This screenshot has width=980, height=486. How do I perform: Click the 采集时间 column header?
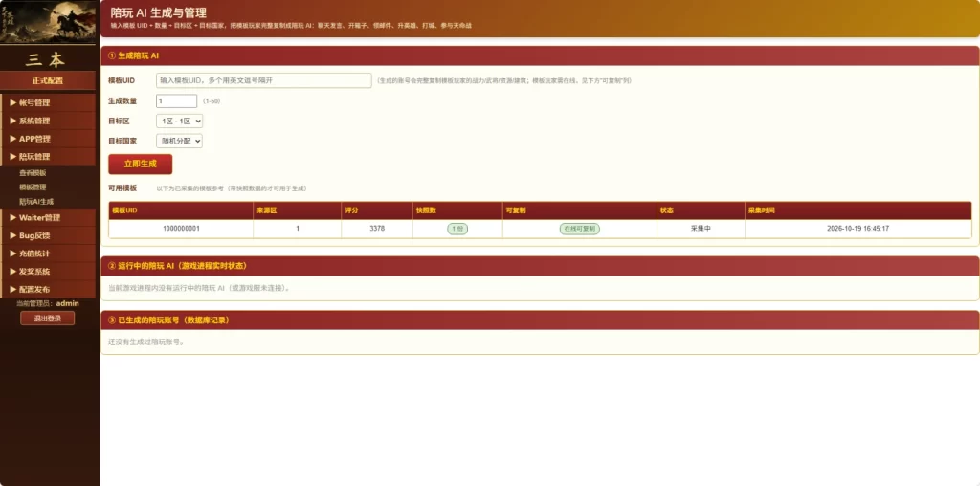[858, 210]
